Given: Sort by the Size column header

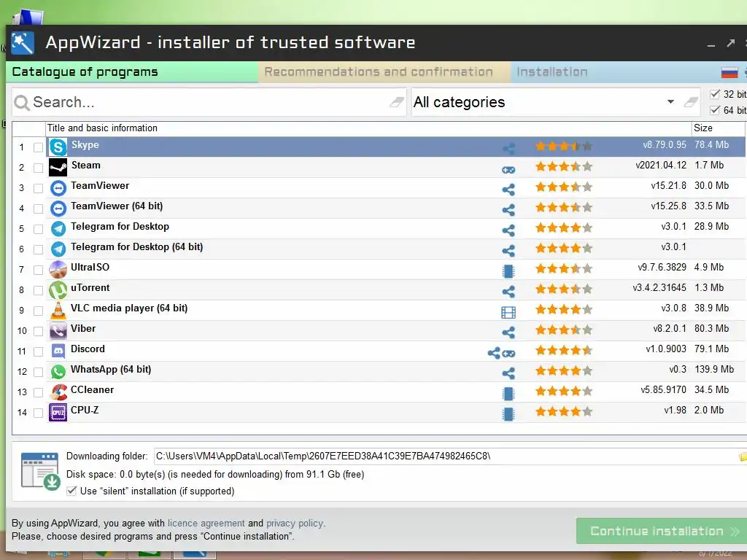Looking at the screenshot, I should 718,128.
